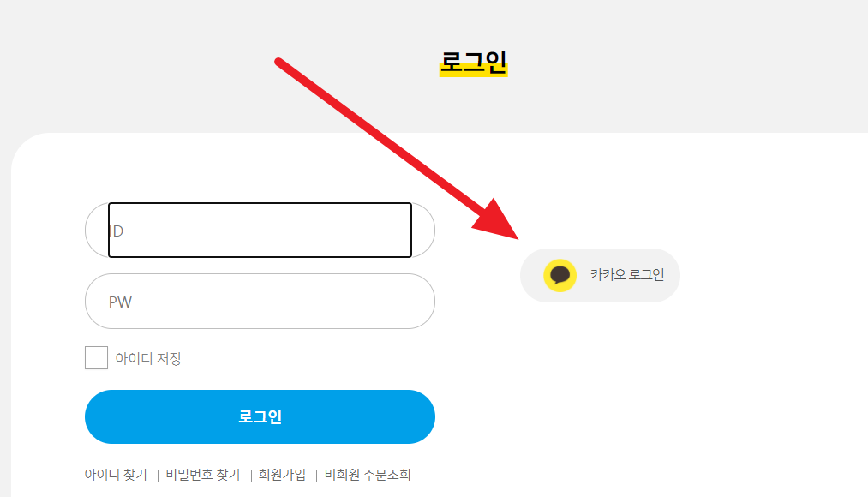This screenshot has width=868, height=497.
Task: Click the yellow Kakao speech bubble icon
Action: tap(560, 275)
